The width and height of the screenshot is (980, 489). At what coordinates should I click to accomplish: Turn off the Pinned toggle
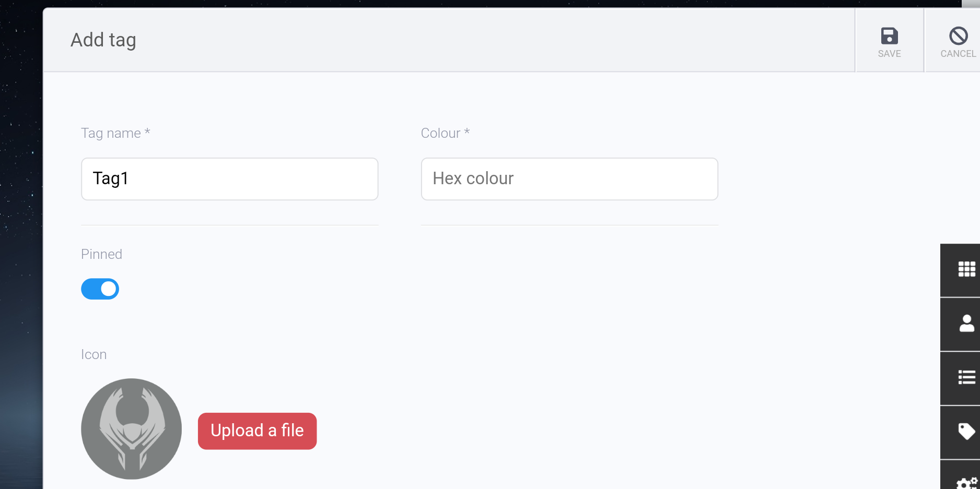(100, 289)
